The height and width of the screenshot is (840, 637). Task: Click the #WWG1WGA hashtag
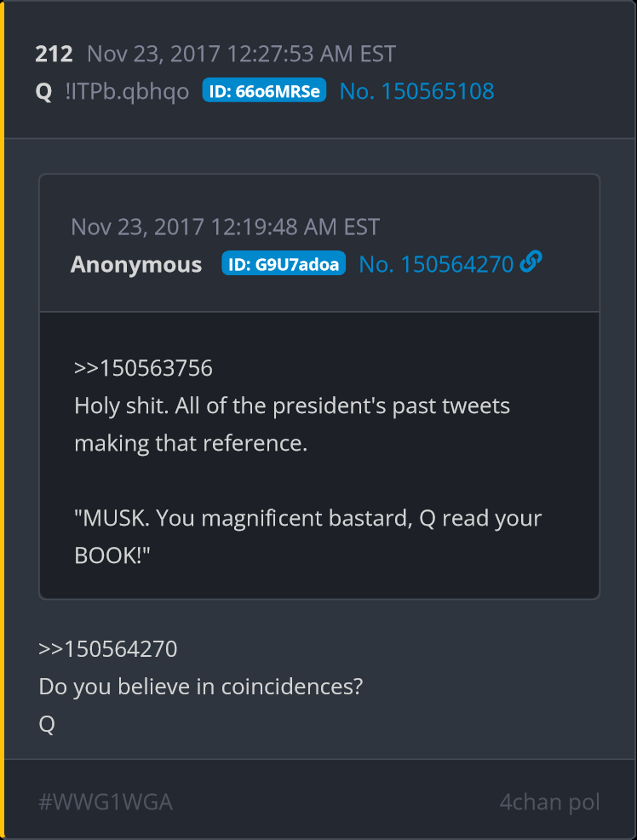106,802
